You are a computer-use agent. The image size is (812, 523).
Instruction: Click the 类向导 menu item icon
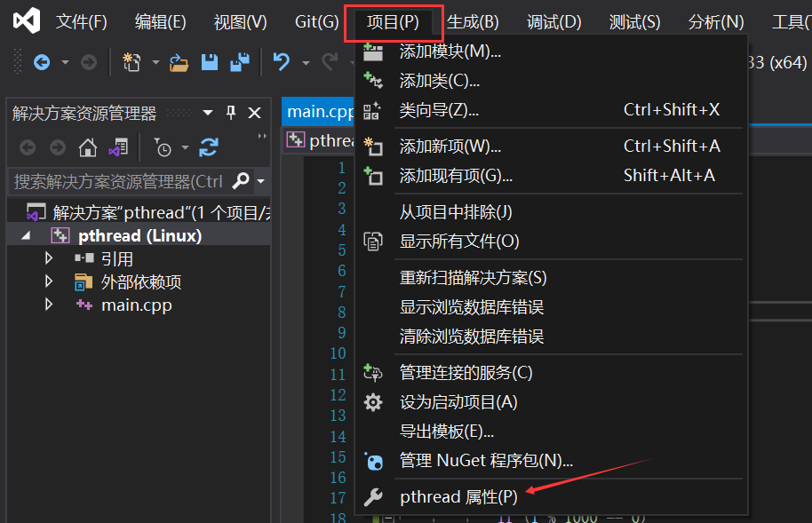click(x=372, y=110)
